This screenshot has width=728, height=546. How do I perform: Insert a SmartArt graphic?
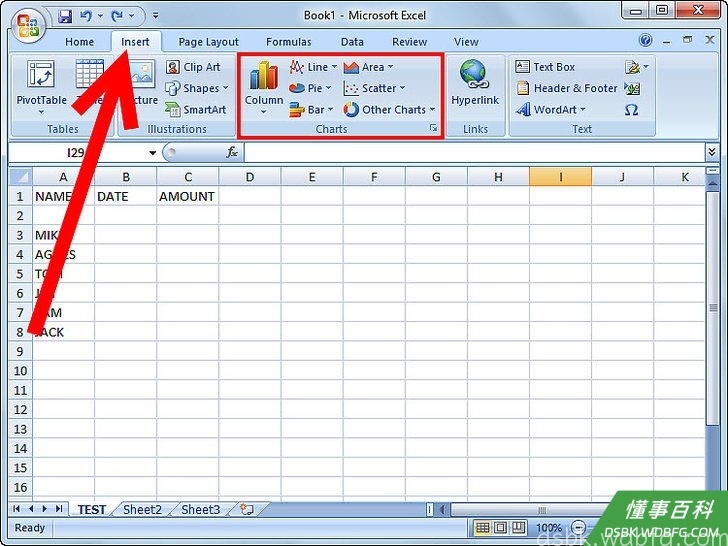tap(195, 110)
